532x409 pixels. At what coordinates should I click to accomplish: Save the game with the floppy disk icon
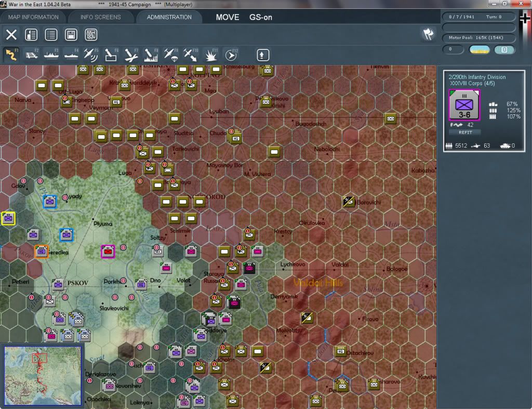coord(71,35)
